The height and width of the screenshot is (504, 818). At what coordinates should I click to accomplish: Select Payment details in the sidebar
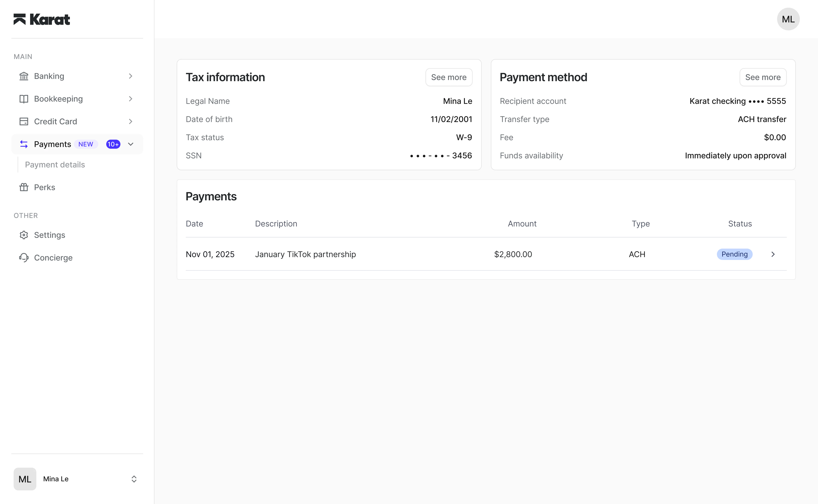55,164
